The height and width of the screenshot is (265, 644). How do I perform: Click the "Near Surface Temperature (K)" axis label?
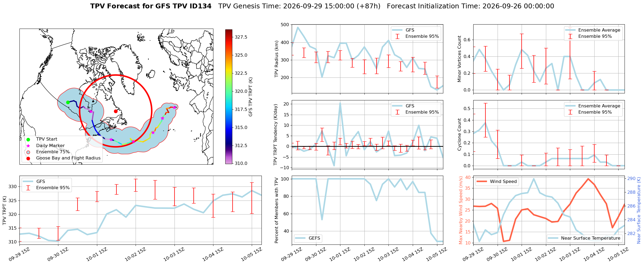[639, 210]
